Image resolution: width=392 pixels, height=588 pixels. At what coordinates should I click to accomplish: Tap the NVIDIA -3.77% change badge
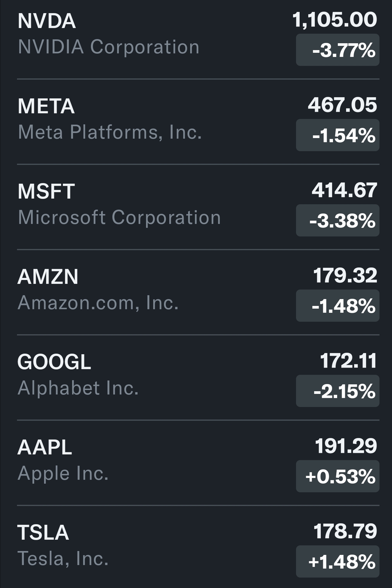coord(337,50)
